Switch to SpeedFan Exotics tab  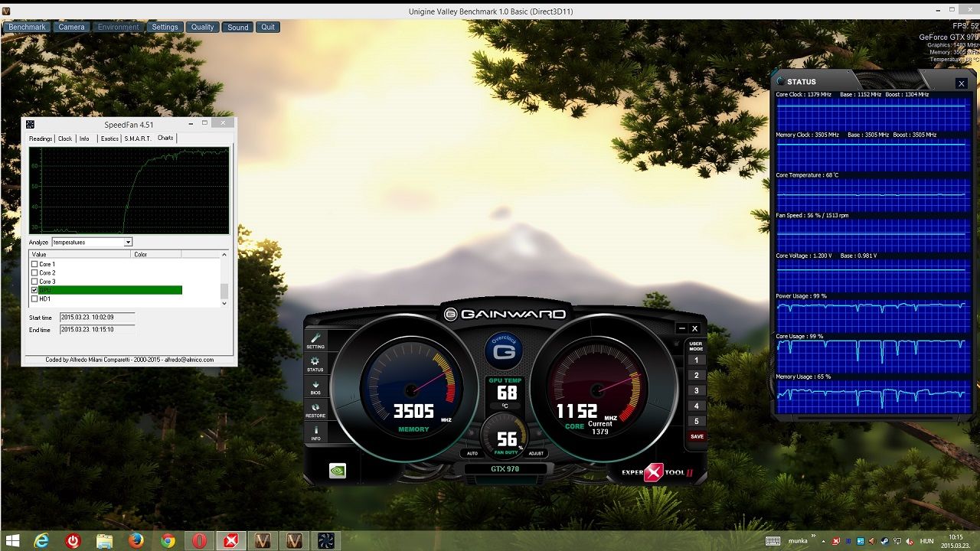(110, 139)
